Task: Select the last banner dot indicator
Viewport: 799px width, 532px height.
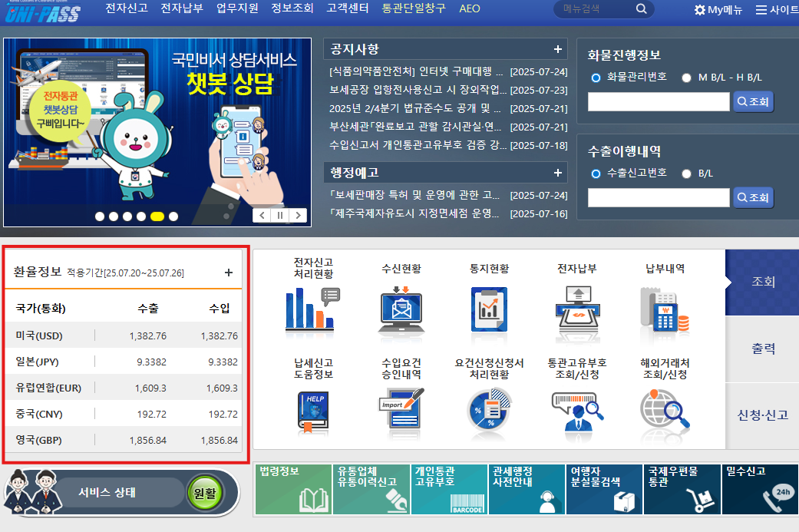Action: click(173, 216)
